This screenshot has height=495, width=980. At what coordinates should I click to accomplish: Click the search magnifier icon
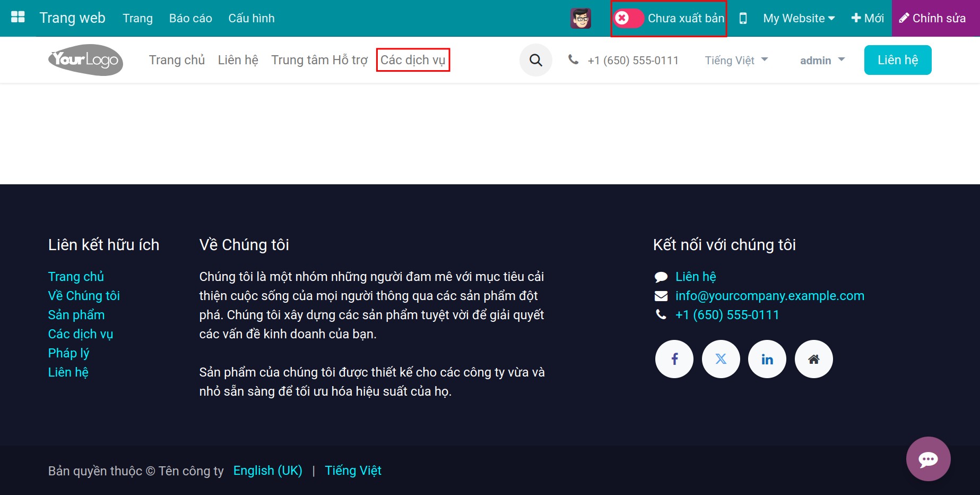536,60
